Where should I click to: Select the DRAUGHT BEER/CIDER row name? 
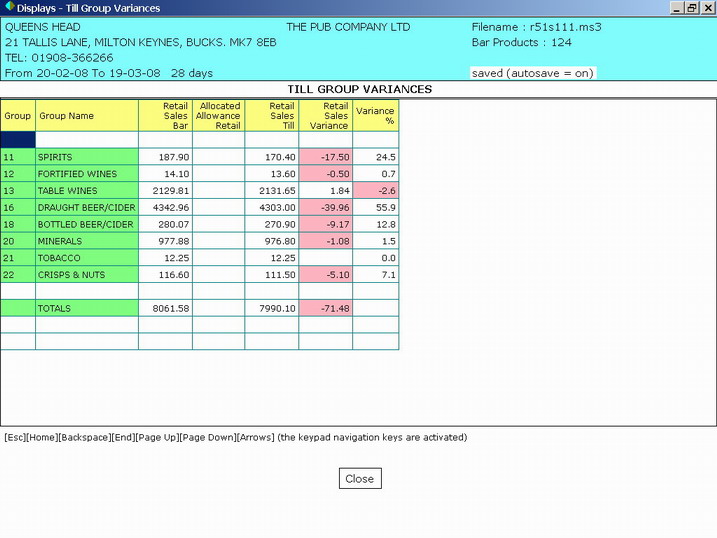(x=86, y=208)
